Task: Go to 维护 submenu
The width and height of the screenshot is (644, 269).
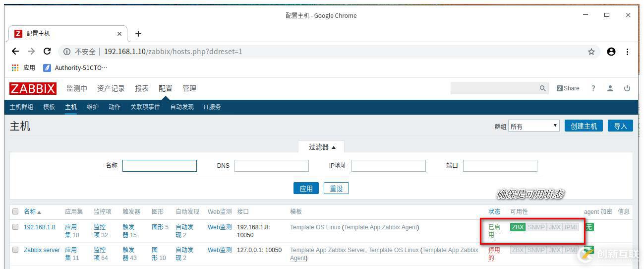Action: pyautogui.click(x=93, y=107)
